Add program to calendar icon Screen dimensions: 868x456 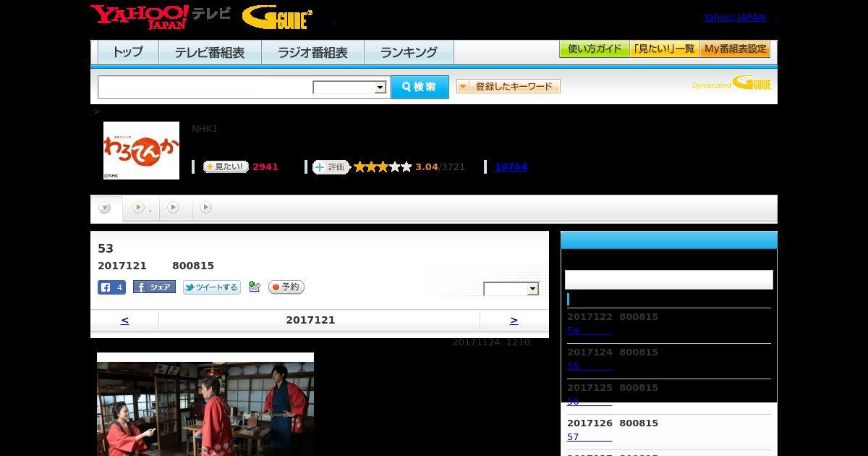point(254,287)
